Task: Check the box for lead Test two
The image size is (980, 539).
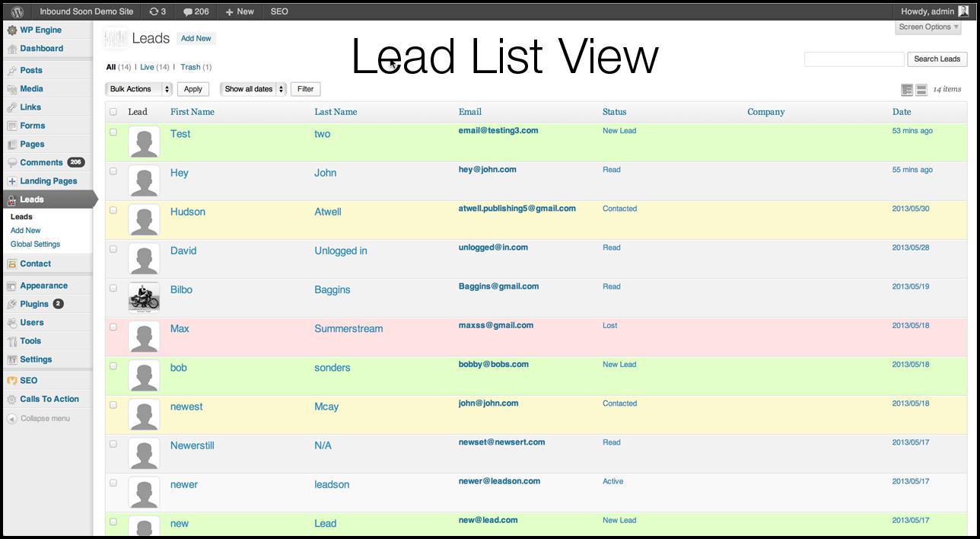Action: (x=113, y=132)
